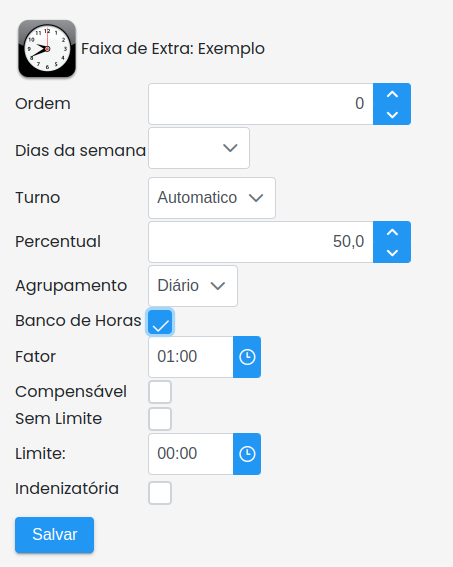Viewport: 453px width, 567px height.
Task: Click the Faixa de Extra: Exemplo title
Action: coord(173,49)
